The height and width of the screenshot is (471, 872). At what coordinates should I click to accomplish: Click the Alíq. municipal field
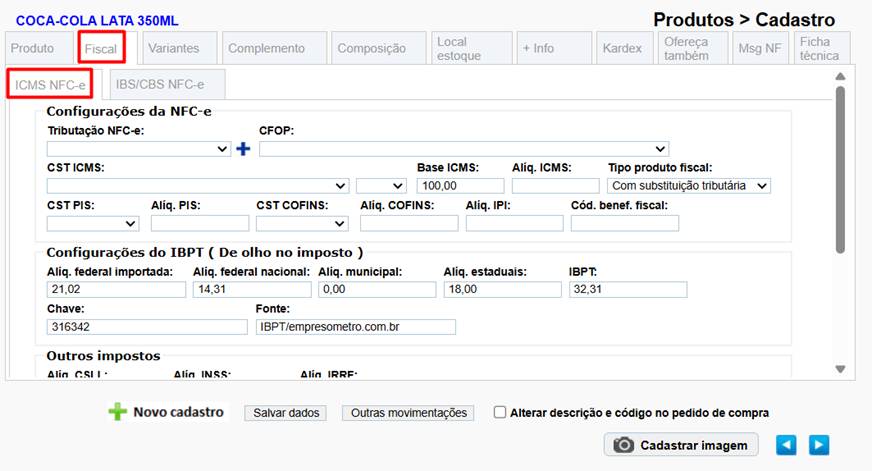tap(377, 289)
